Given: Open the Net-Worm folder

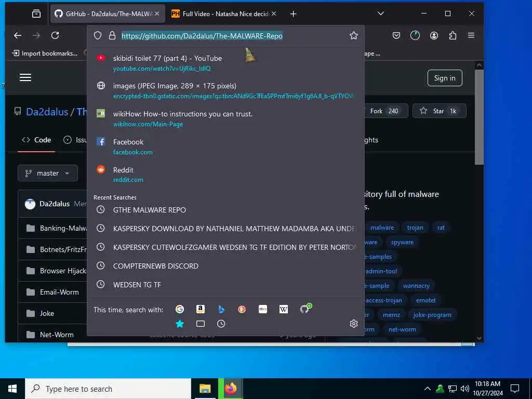Looking at the screenshot, I should (57, 335).
